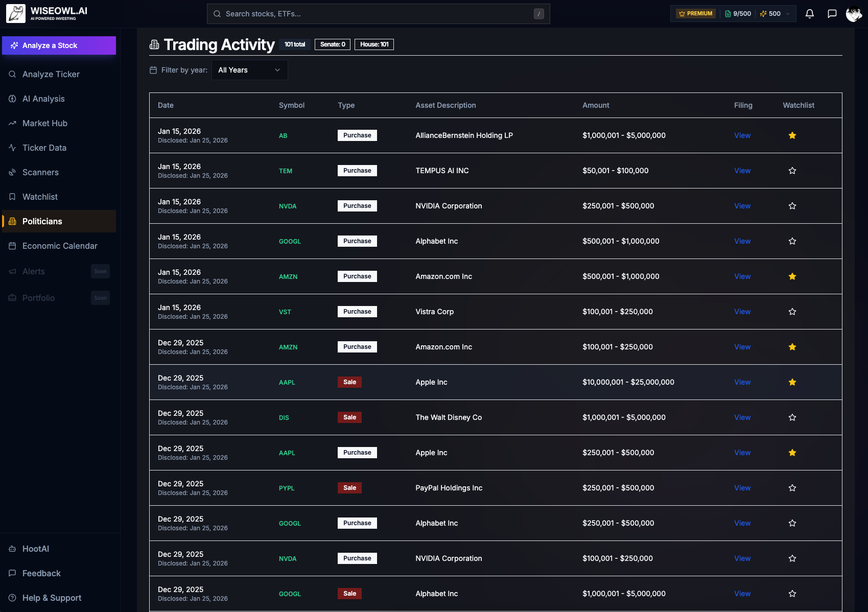This screenshot has width=868, height=612.
Task: Open the All Years filter dropdown
Action: pyautogui.click(x=249, y=70)
